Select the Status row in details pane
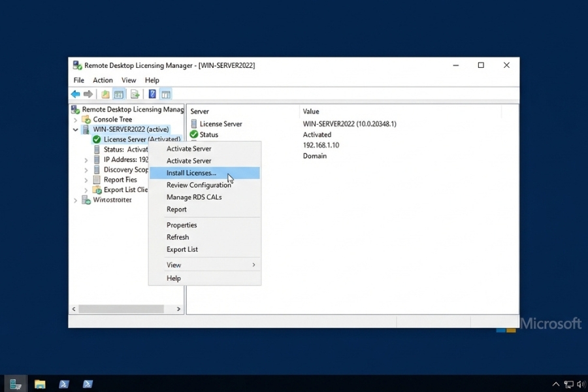588x392 pixels. click(x=208, y=135)
